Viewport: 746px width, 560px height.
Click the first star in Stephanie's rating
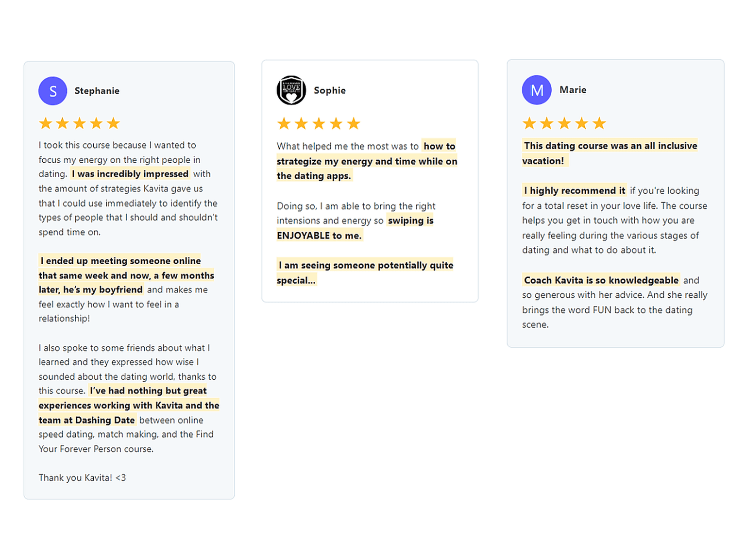coord(46,123)
